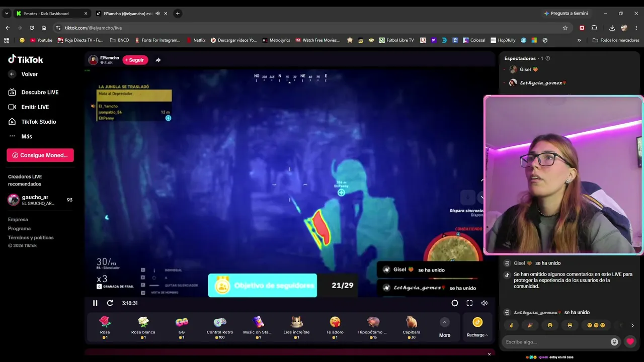
Task: Reload the live stream player
Action: pyautogui.click(x=110, y=303)
